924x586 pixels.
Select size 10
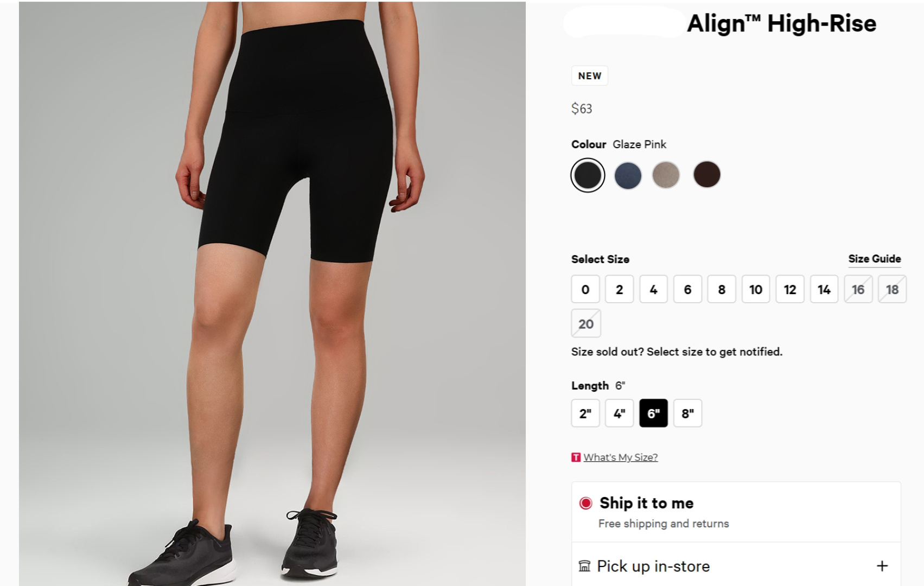[x=756, y=289]
